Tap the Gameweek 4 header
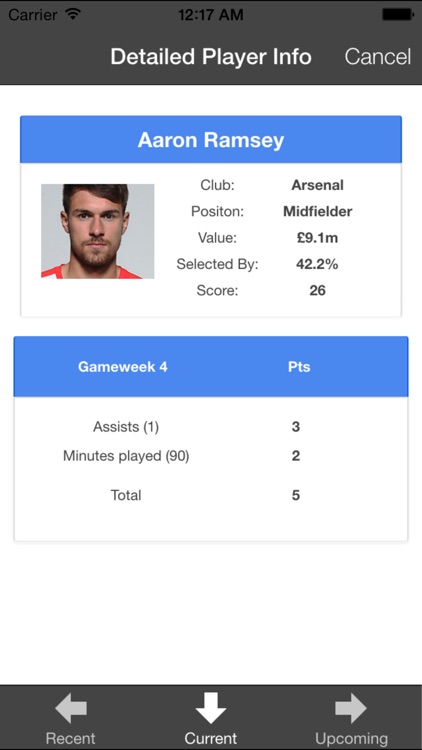The height and width of the screenshot is (750, 422). tap(122, 367)
